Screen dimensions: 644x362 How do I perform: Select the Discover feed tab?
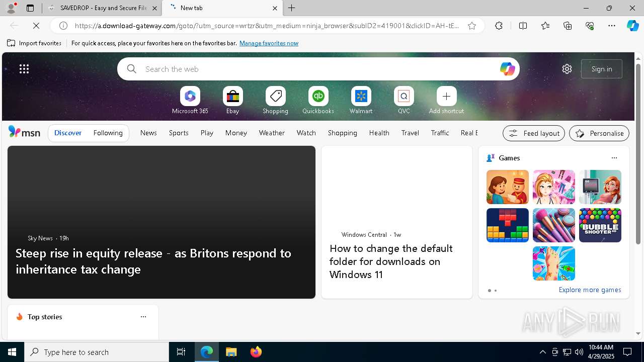pyautogui.click(x=68, y=133)
